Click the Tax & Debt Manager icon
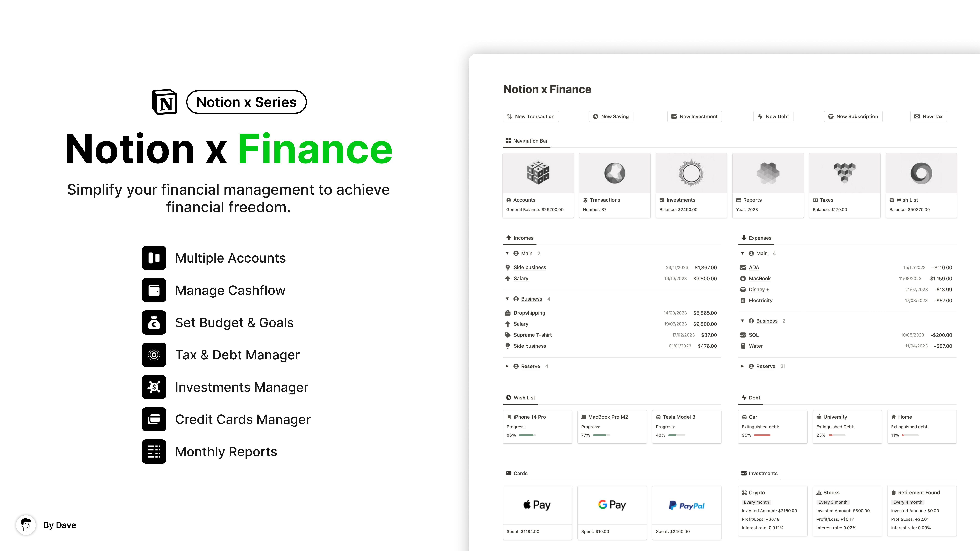This screenshot has width=980, height=551. 154,355
